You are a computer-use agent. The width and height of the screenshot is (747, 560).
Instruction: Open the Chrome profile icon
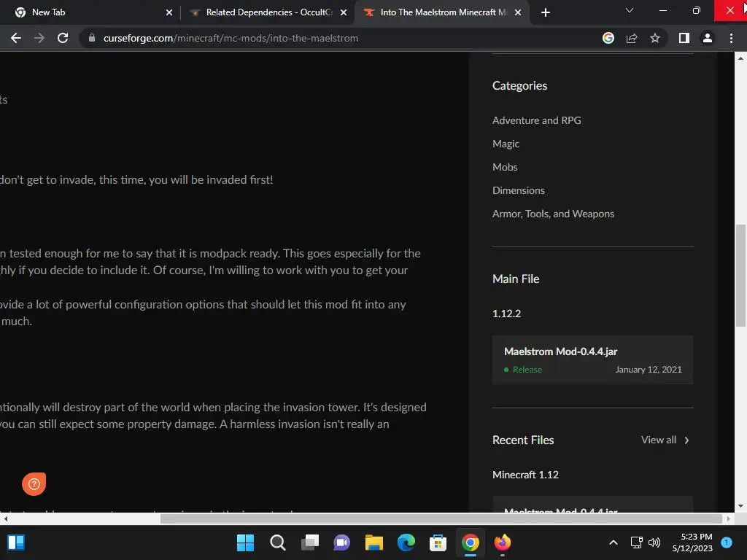tap(708, 38)
